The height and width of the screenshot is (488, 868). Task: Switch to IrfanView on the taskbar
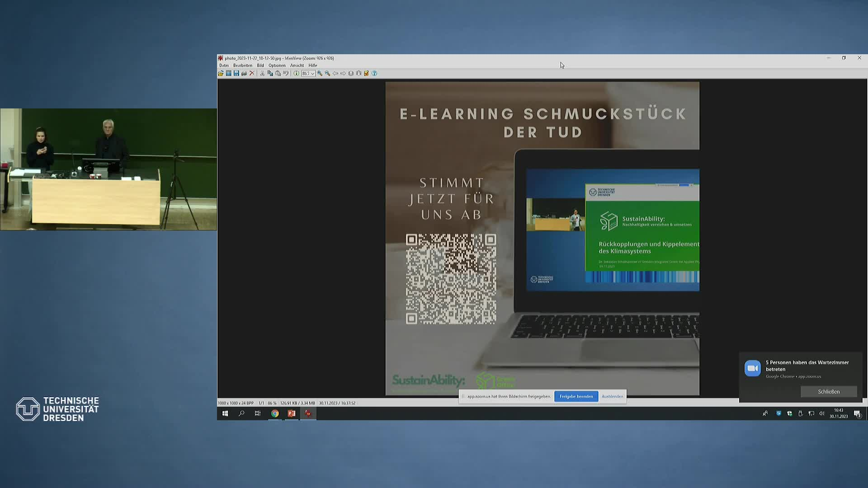(308, 413)
